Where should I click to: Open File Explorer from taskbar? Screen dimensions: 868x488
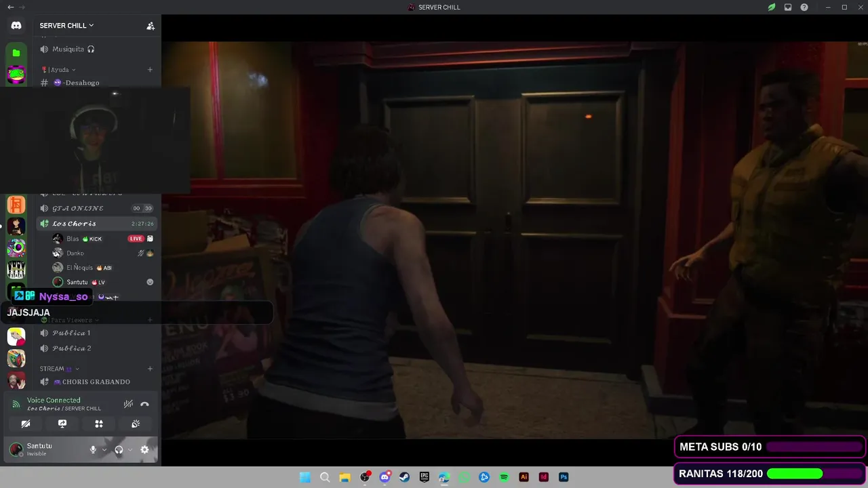(x=344, y=477)
